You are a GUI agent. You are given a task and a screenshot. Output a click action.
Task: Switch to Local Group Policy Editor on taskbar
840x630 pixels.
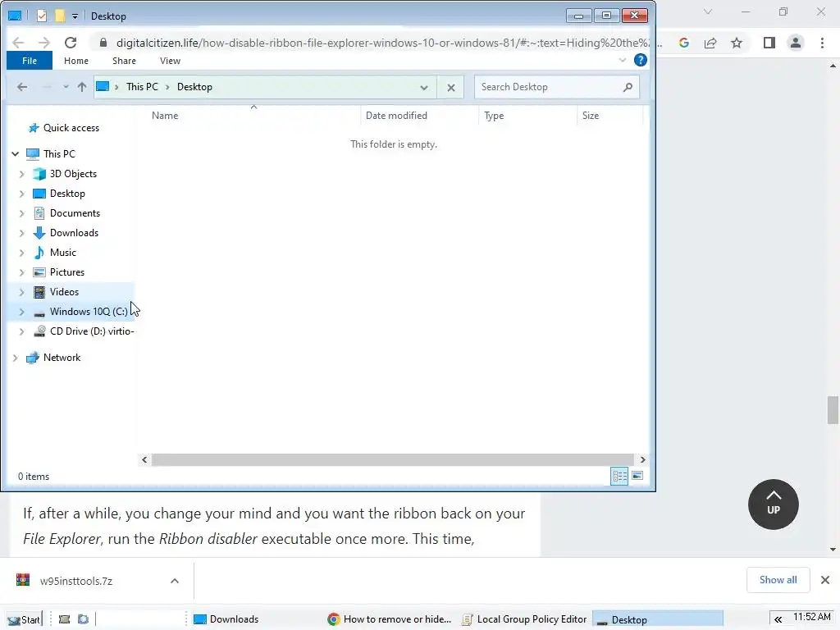tap(524, 619)
